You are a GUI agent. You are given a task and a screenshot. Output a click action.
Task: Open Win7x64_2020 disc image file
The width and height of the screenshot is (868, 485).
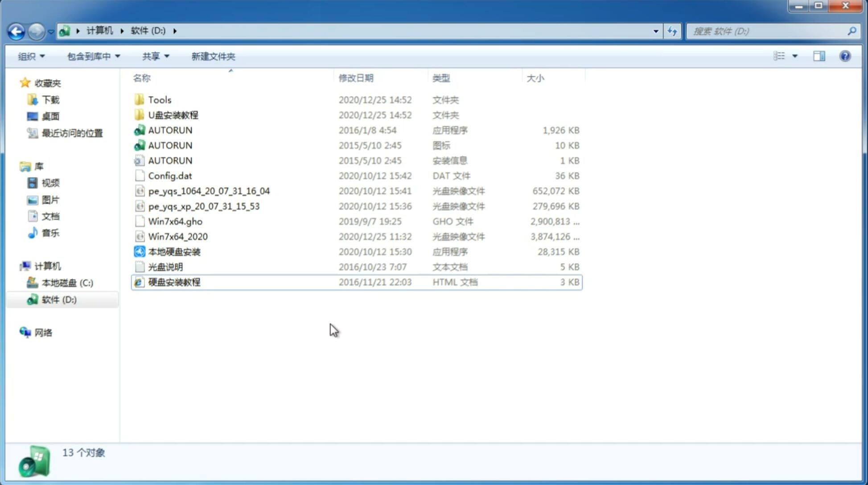pyautogui.click(x=177, y=237)
